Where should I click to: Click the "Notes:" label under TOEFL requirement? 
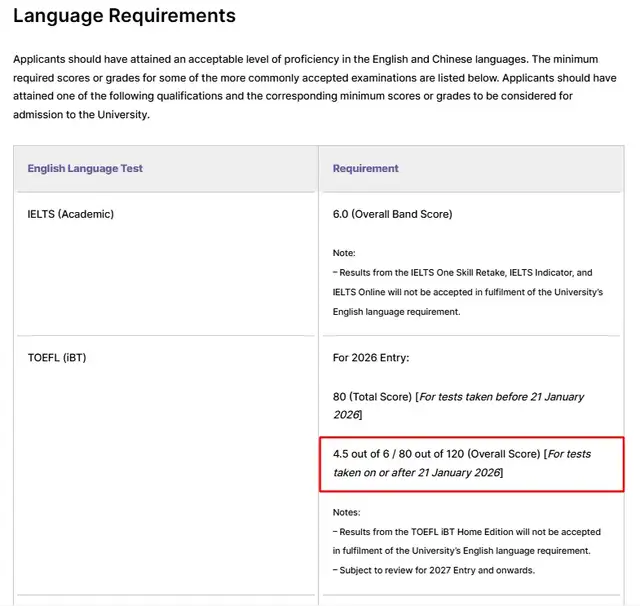click(x=346, y=512)
